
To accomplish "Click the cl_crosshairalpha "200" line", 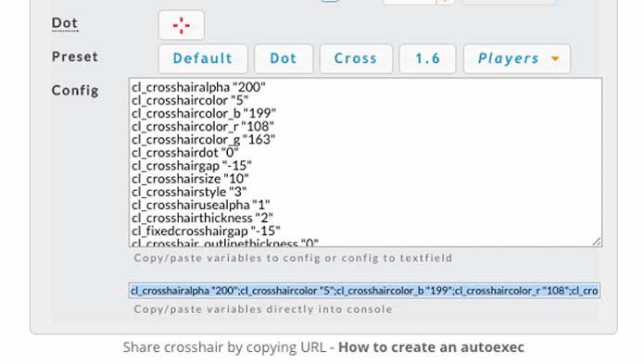I will point(198,87).
